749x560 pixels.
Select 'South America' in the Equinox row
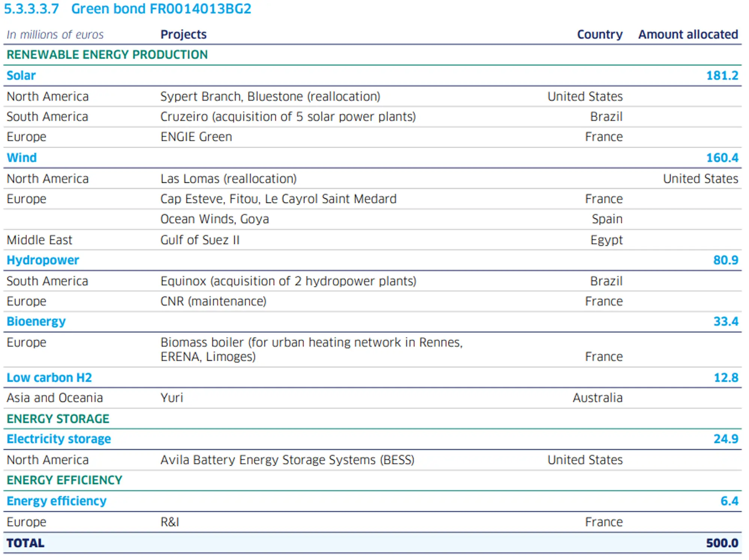click(x=47, y=281)
